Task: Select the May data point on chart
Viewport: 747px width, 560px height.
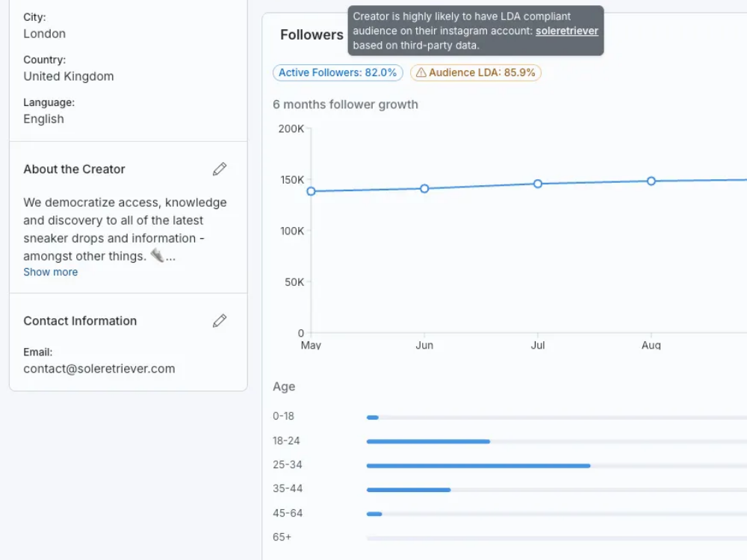Action: (x=311, y=191)
